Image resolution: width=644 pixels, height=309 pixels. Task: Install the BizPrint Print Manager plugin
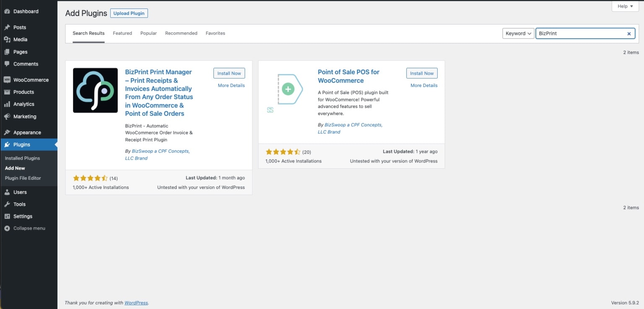click(x=229, y=73)
